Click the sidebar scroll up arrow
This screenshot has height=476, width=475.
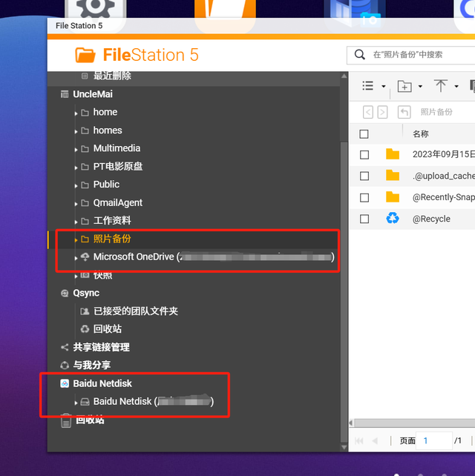point(344,76)
